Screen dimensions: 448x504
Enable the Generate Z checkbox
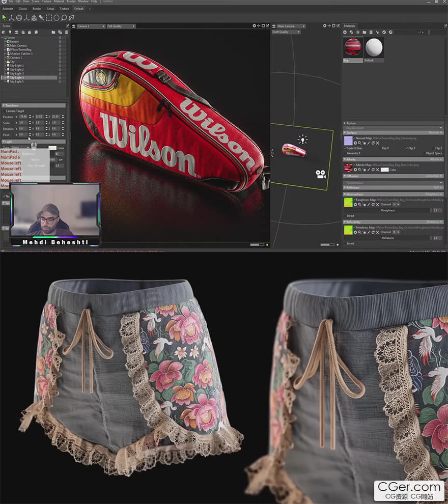tap(346, 153)
